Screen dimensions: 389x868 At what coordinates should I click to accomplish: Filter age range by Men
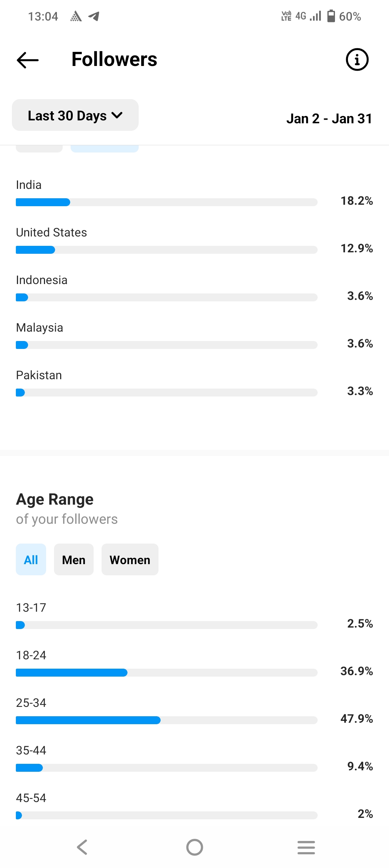(x=74, y=559)
